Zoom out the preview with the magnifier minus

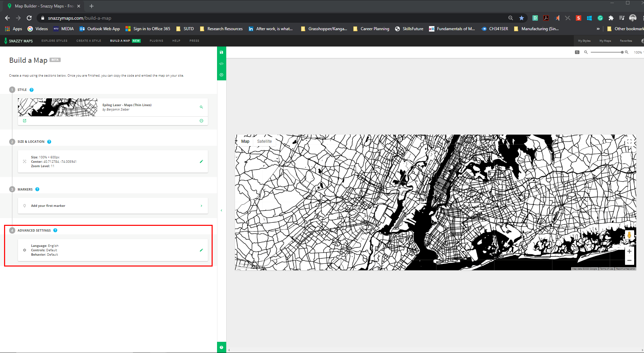586,52
